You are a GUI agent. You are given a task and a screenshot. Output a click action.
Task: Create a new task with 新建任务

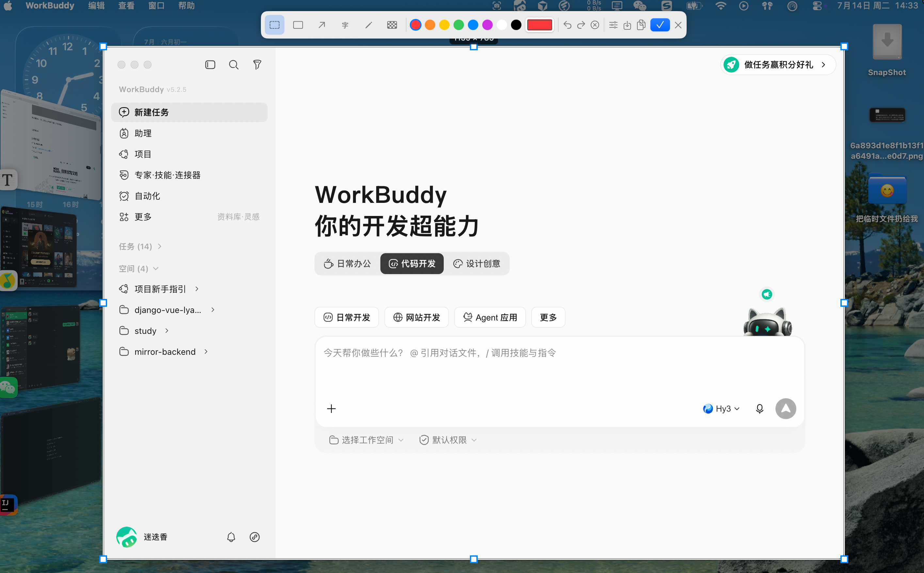[189, 112]
